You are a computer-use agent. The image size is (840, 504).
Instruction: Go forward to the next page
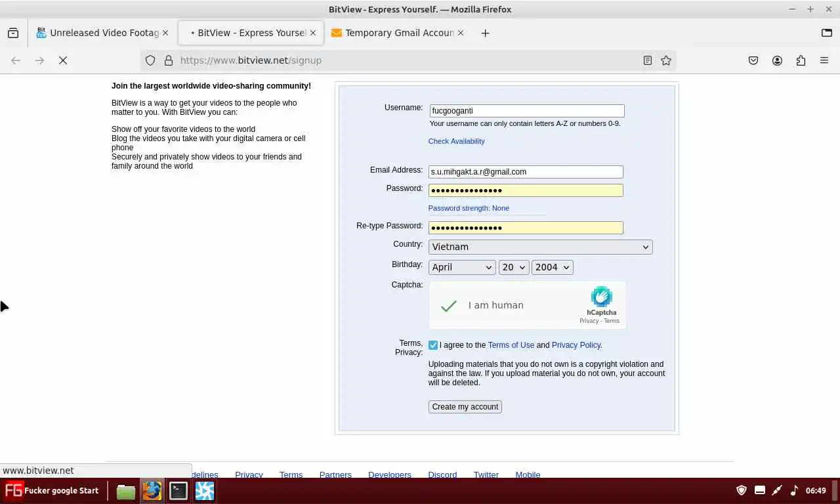pos(39,60)
